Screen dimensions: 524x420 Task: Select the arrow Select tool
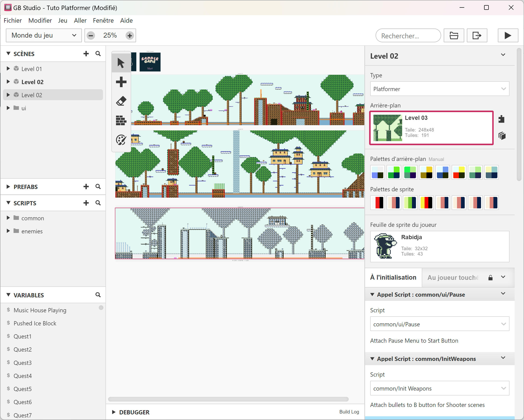pyautogui.click(x=121, y=63)
